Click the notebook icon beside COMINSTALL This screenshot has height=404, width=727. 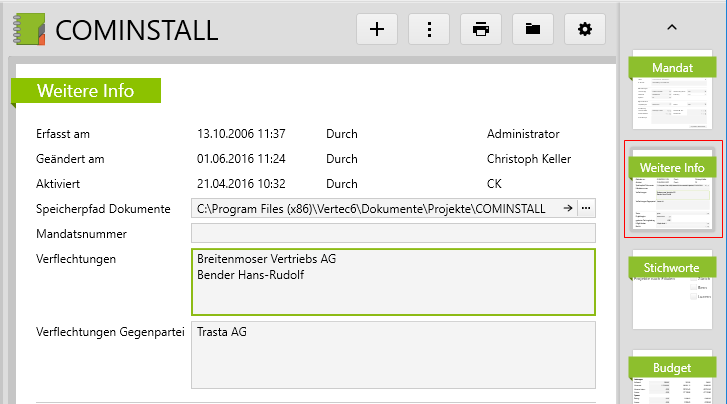click(30, 29)
